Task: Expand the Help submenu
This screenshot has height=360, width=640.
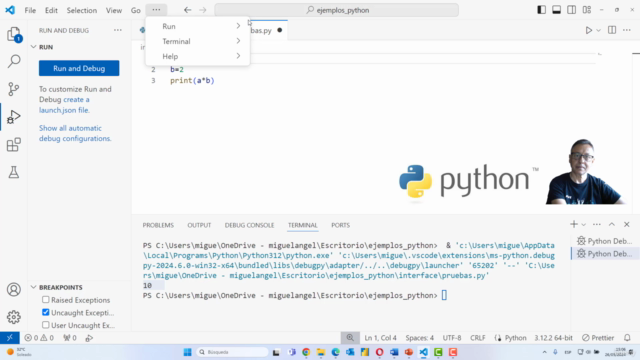Action: tap(198, 56)
